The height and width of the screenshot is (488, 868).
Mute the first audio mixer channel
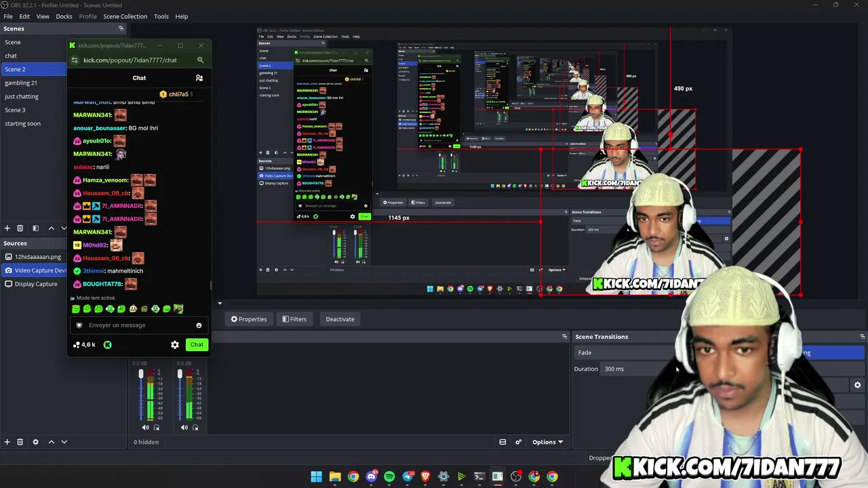[145, 428]
